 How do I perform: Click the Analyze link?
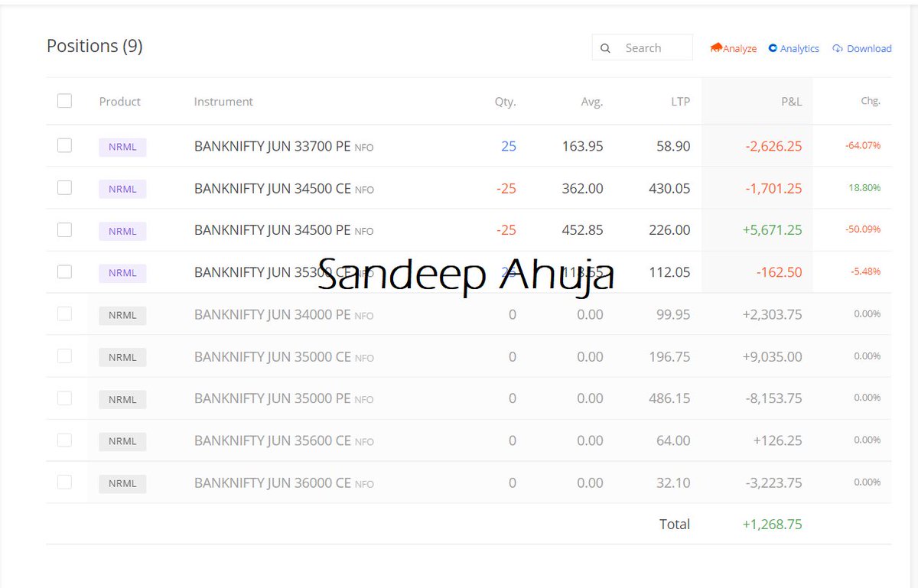[x=734, y=48]
